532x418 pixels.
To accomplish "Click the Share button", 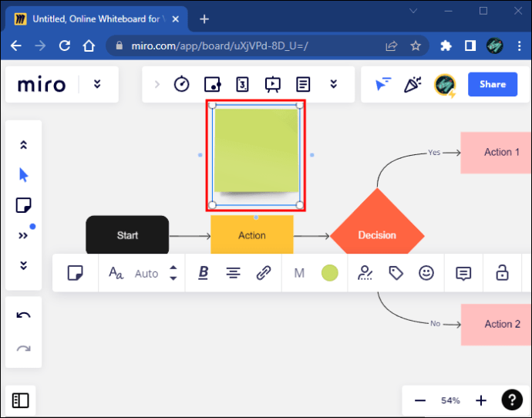I will 492,84.
